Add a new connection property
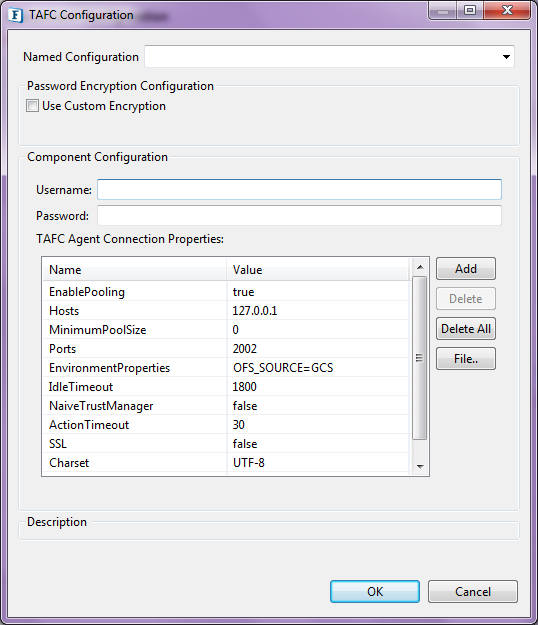This screenshot has height=625, width=538. (x=466, y=269)
